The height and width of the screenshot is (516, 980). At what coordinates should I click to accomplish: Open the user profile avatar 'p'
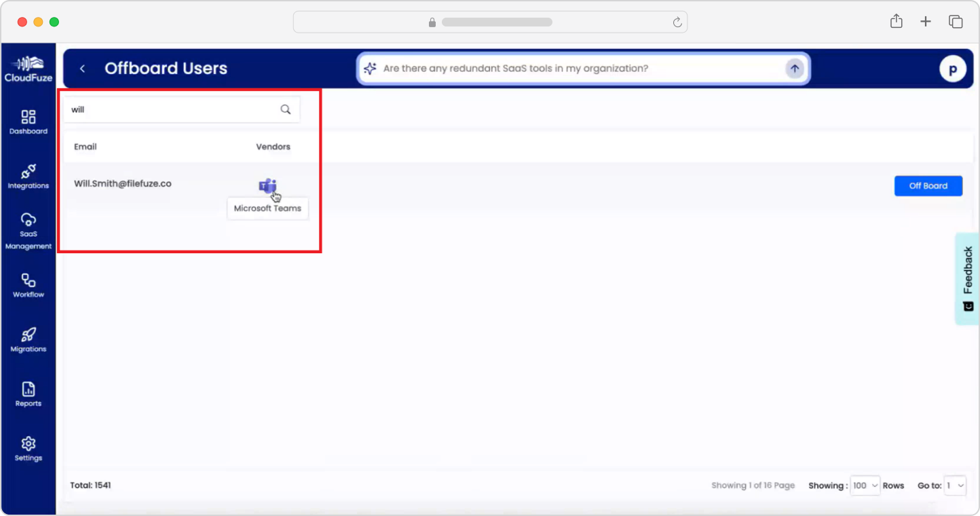point(953,69)
